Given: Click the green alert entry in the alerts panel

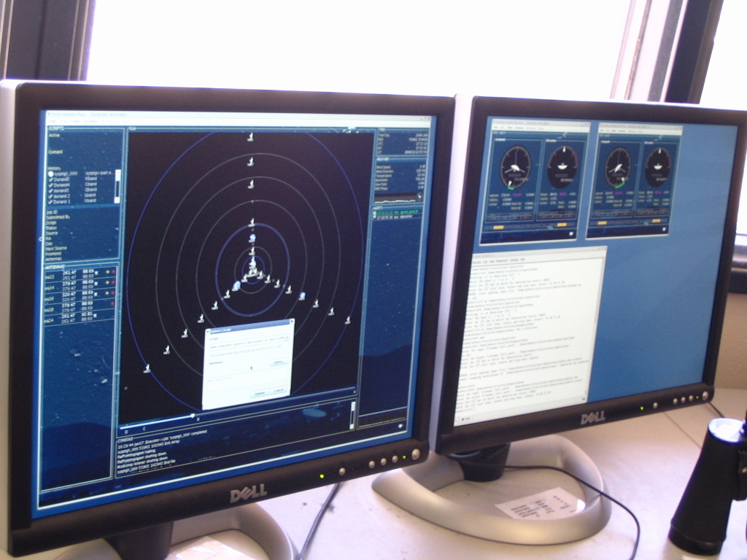Looking at the screenshot, I should [x=396, y=212].
